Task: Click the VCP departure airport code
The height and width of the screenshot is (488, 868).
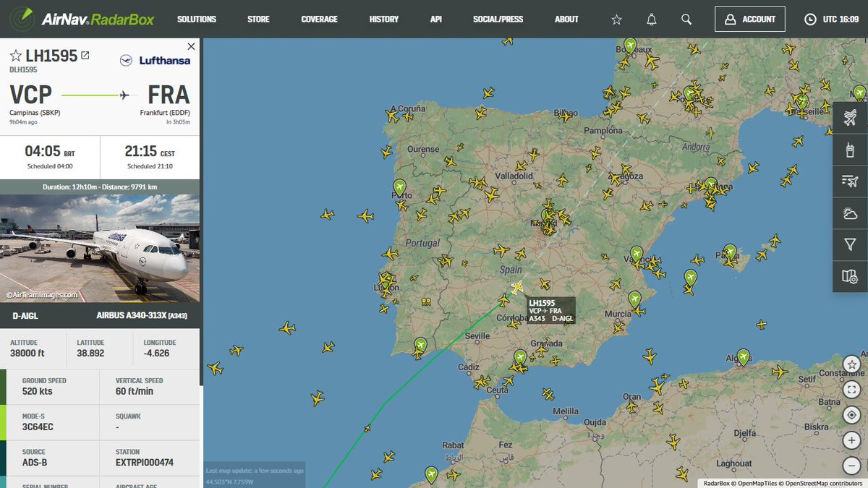Action: [x=30, y=95]
